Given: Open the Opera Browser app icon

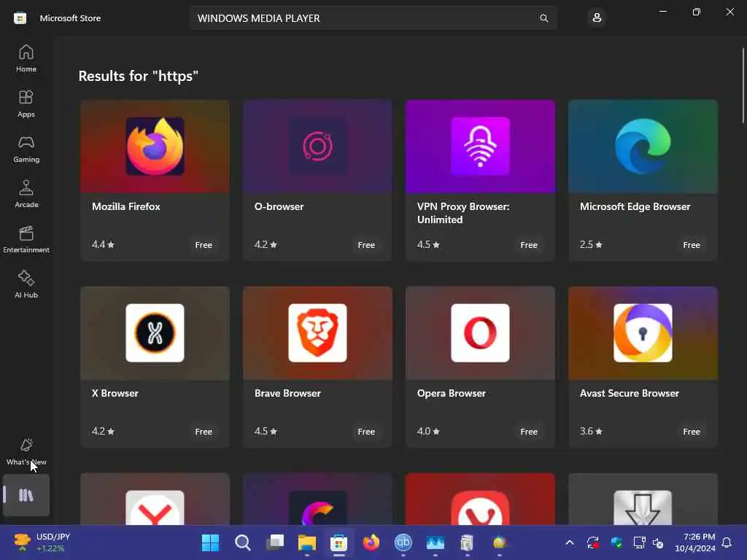Looking at the screenshot, I should 480,332.
